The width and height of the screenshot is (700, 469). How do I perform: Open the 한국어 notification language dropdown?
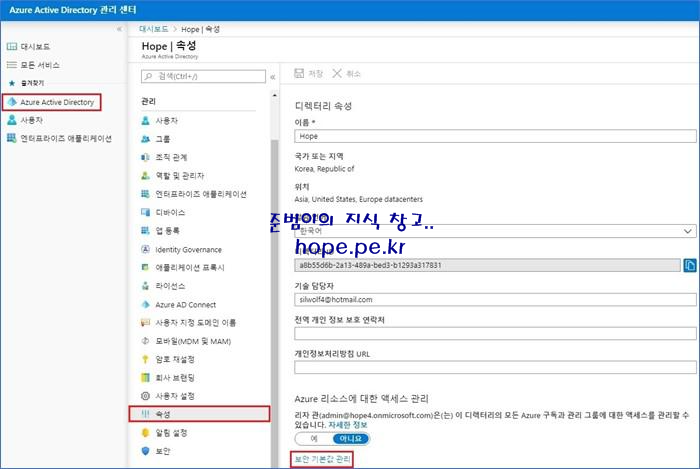pyautogui.click(x=495, y=231)
